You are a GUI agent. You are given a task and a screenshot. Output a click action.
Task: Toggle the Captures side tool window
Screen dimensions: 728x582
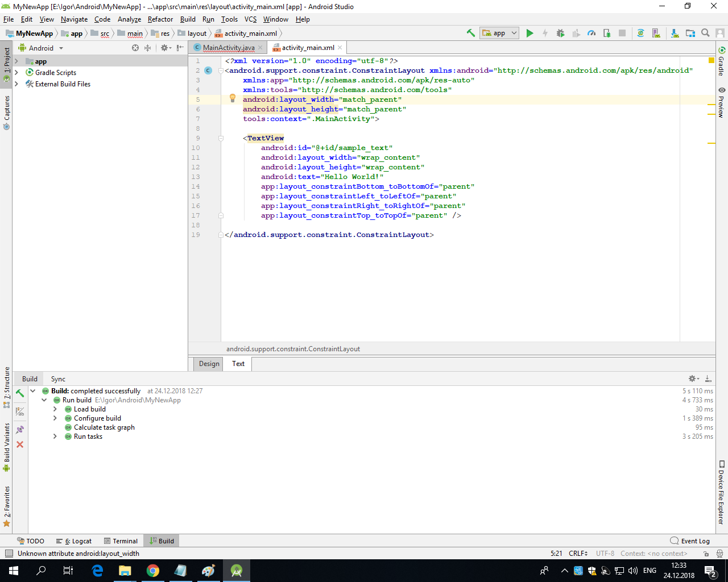click(x=7, y=113)
